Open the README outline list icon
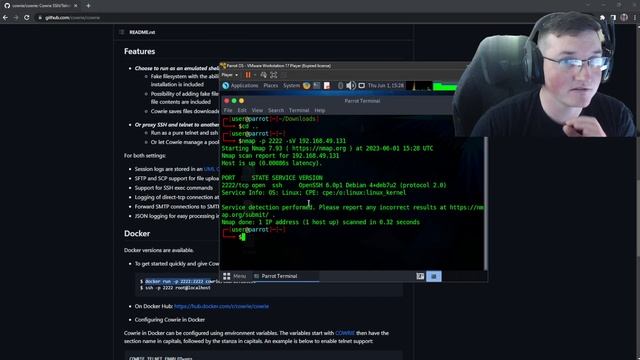The width and height of the screenshot is (640, 360). (x=122, y=32)
